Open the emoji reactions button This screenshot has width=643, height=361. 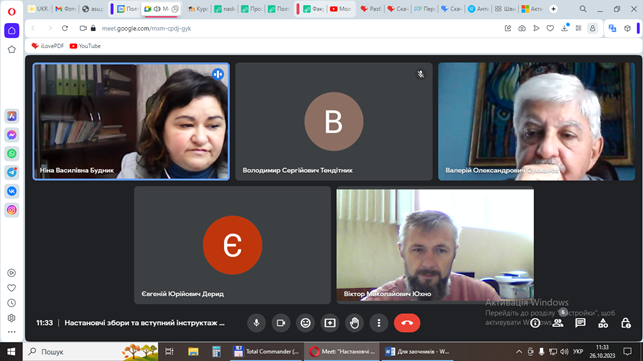point(306,323)
